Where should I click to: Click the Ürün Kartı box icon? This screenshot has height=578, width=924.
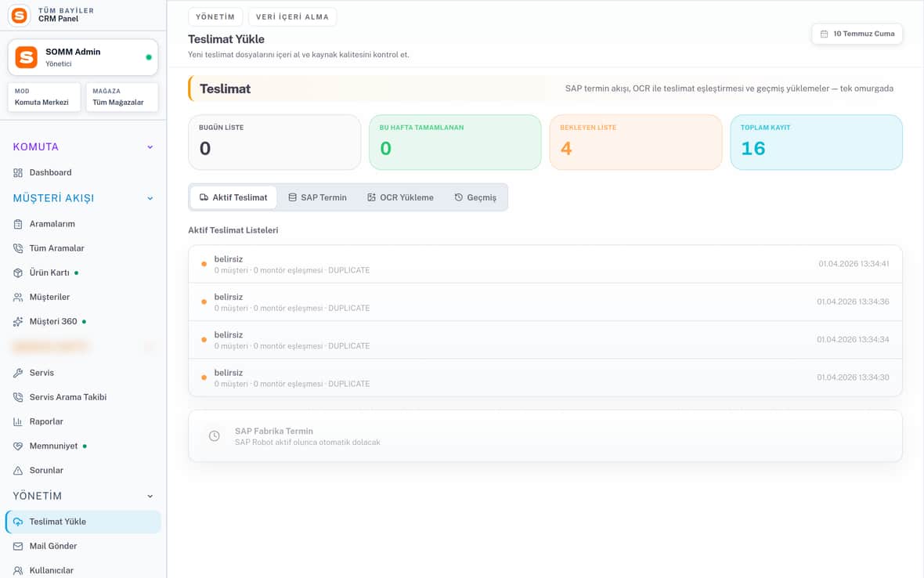[18, 273]
